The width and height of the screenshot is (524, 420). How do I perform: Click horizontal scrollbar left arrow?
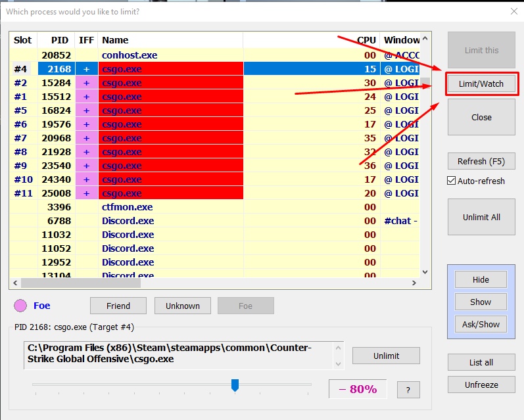tap(15, 283)
